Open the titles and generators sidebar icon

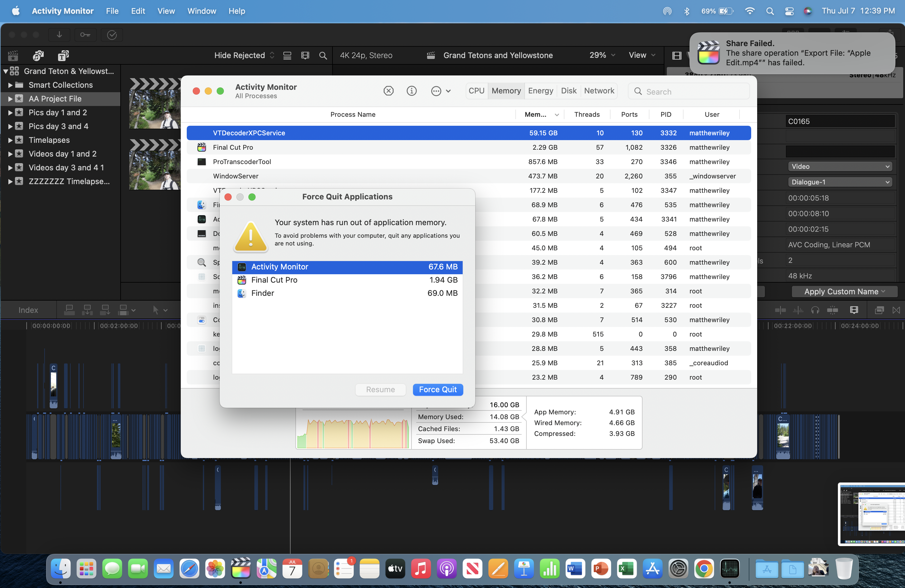pyautogui.click(x=63, y=55)
